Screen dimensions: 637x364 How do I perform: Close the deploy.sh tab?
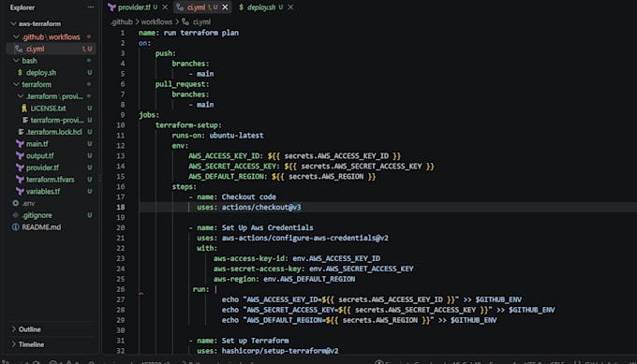pyautogui.click(x=290, y=7)
